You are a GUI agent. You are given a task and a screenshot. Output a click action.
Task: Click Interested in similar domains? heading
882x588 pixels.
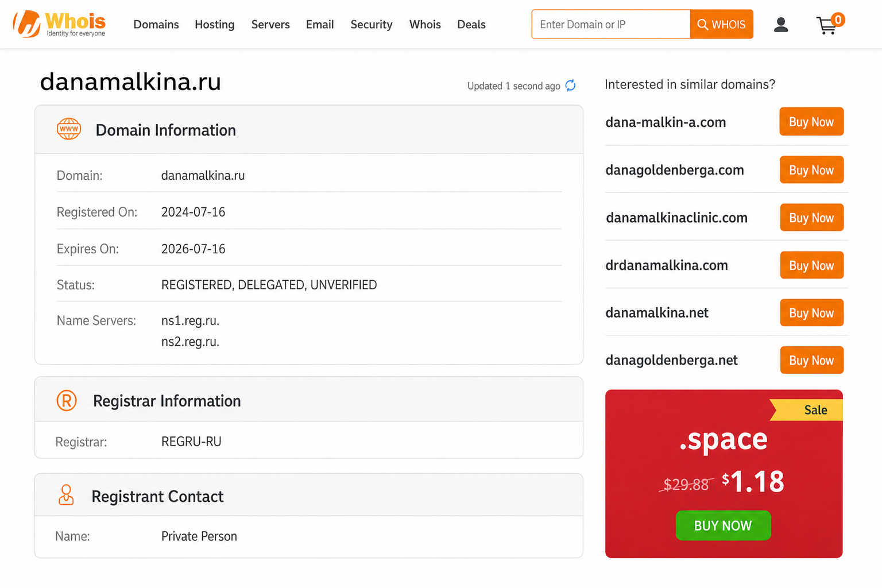(x=690, y=84)
